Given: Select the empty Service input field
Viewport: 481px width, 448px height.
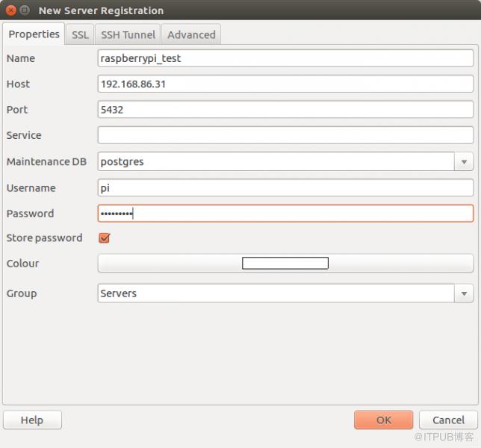Looking at the screenshot, I should click(285, 135).
